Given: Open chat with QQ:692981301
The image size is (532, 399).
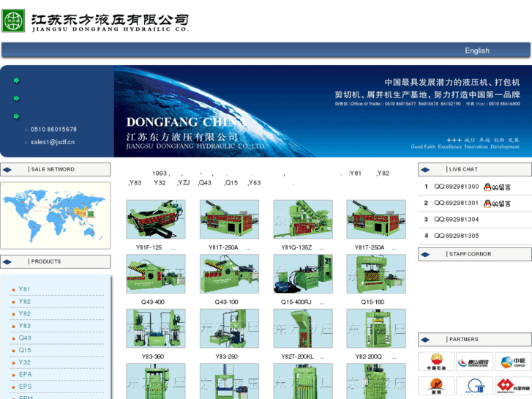Looking at the screenshot, I should pos(456,203).
